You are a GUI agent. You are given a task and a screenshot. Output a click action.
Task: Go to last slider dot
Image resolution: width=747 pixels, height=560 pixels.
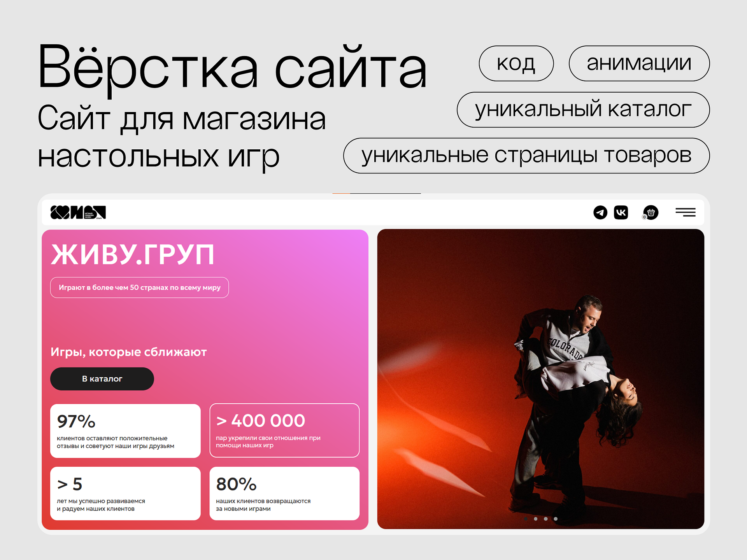556,519
